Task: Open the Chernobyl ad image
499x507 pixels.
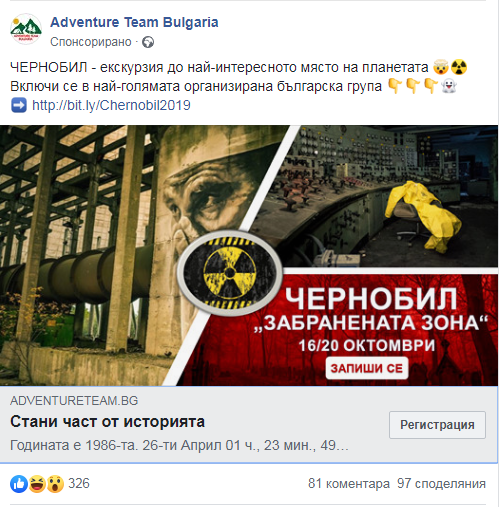Action: [x=249, y=255]
